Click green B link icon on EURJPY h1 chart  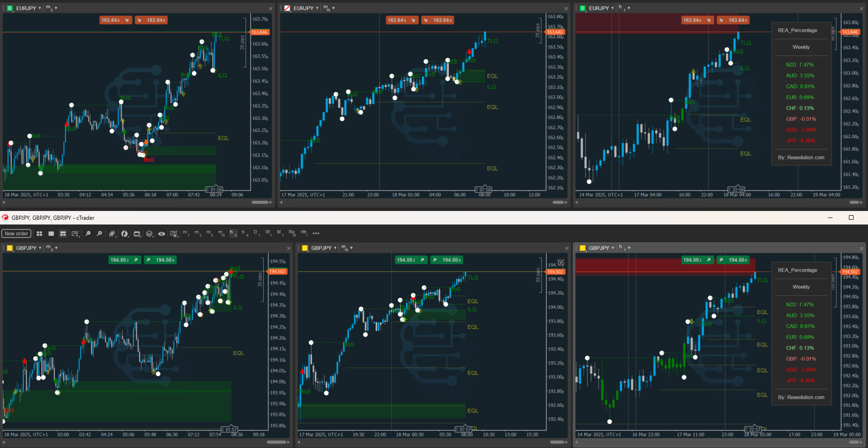[x=582, y=8]
